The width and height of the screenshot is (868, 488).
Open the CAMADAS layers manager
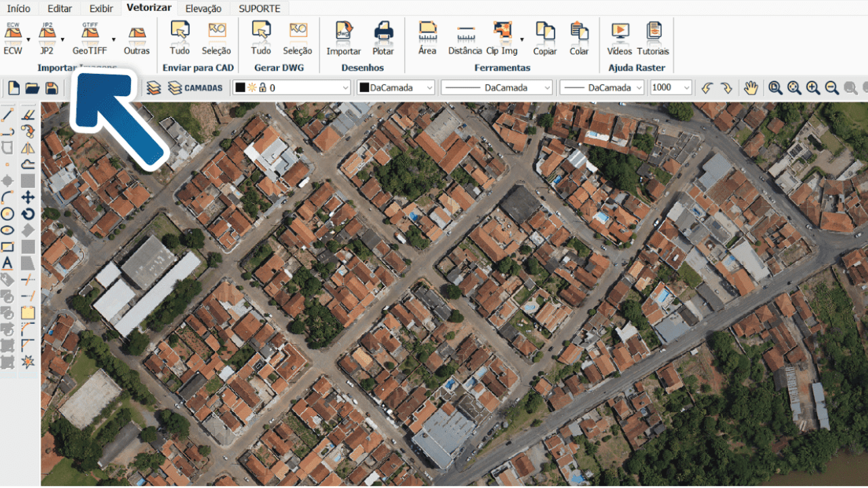195,87
